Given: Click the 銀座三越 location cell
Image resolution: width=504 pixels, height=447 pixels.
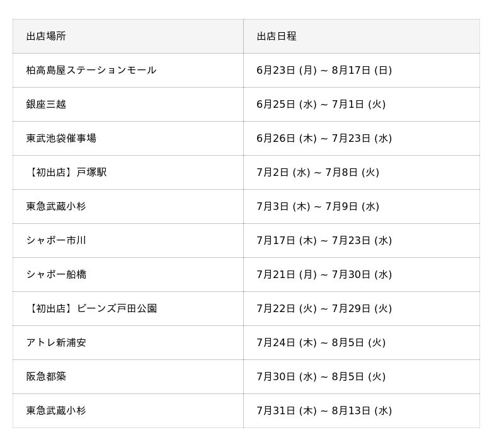Looking at the screenshot, I should coord(46,105).
